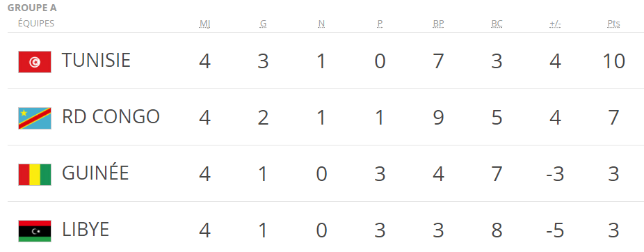
Task: Click the ÉQUIPES column label
Action: pyautogui.click(x=36, y=24)
